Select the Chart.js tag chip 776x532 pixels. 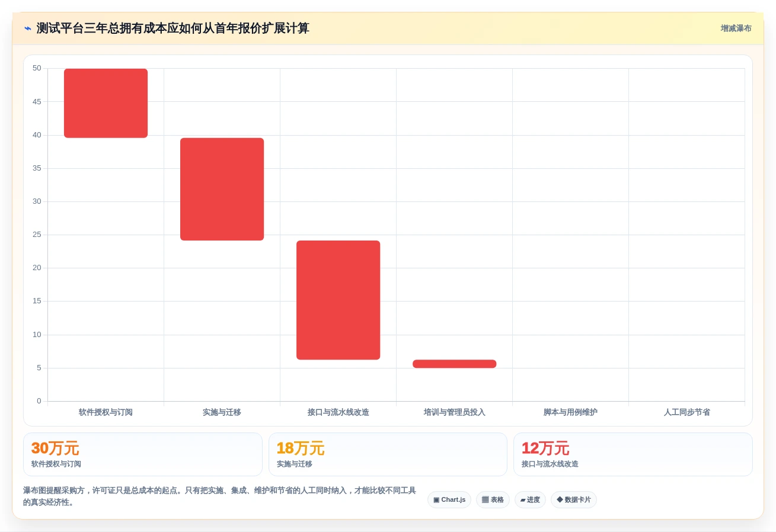click(449, 499)
